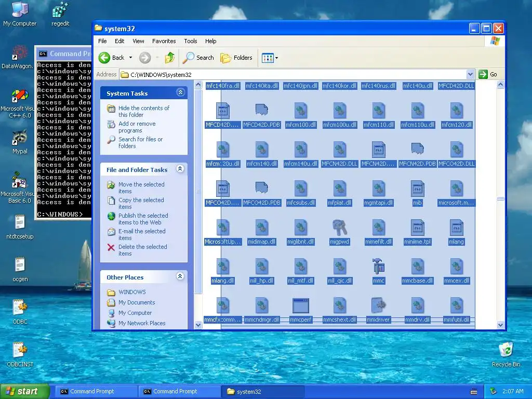Select the MFCN42D.PDB file icon
The image size is (532, 399).
click(417, 149)
